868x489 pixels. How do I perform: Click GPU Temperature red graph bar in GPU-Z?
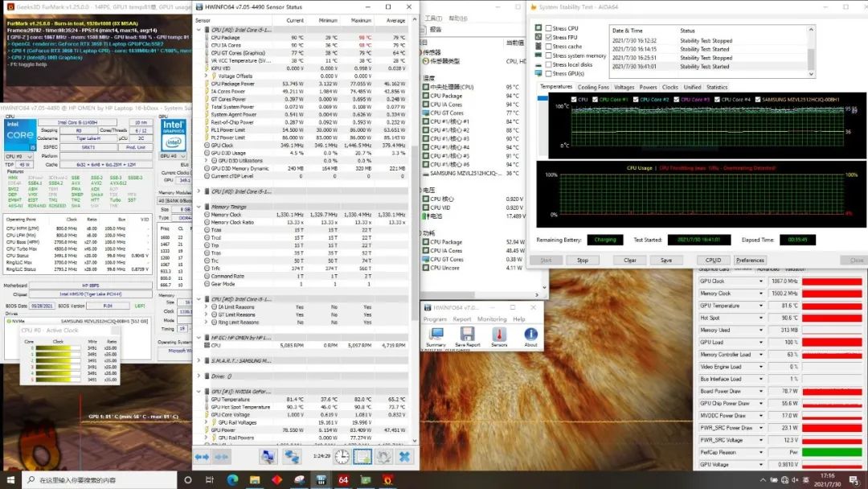click(832, 306)
